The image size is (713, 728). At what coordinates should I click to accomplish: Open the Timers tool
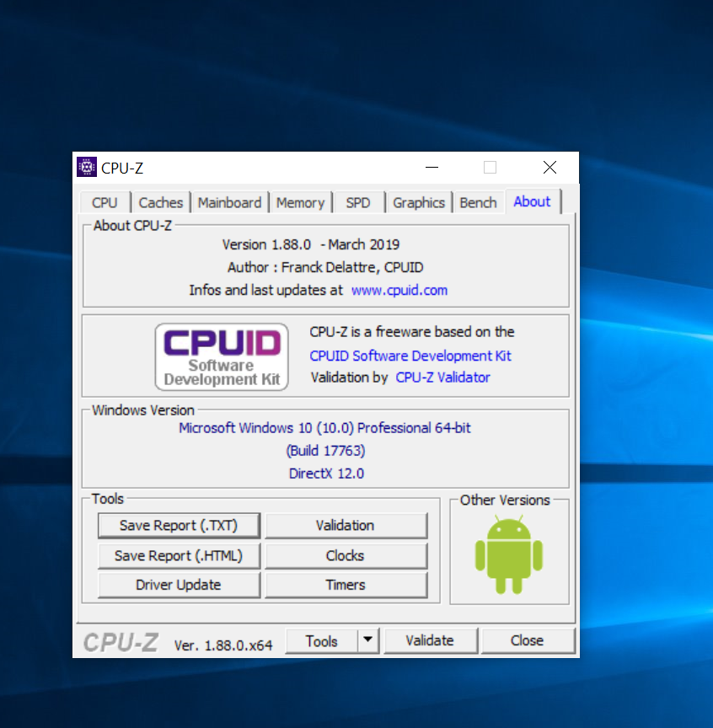(346, 585)
